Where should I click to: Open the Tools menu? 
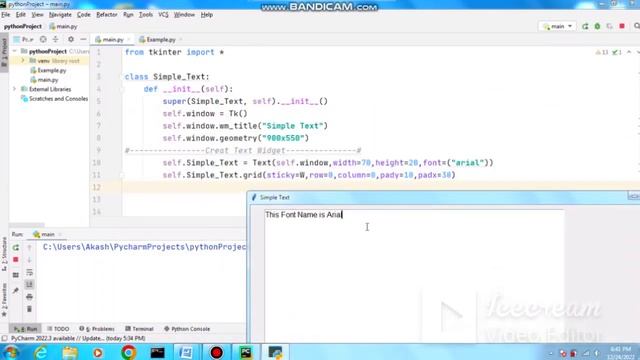coord(146,15)
